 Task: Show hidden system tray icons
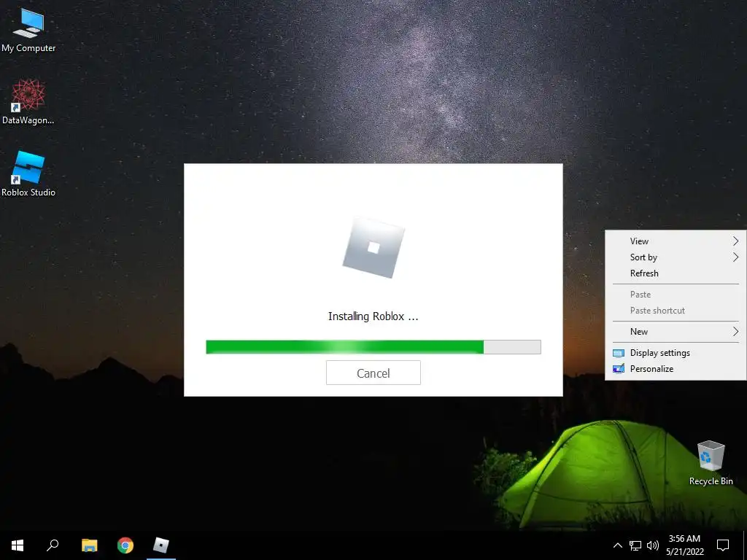(617, 545)
